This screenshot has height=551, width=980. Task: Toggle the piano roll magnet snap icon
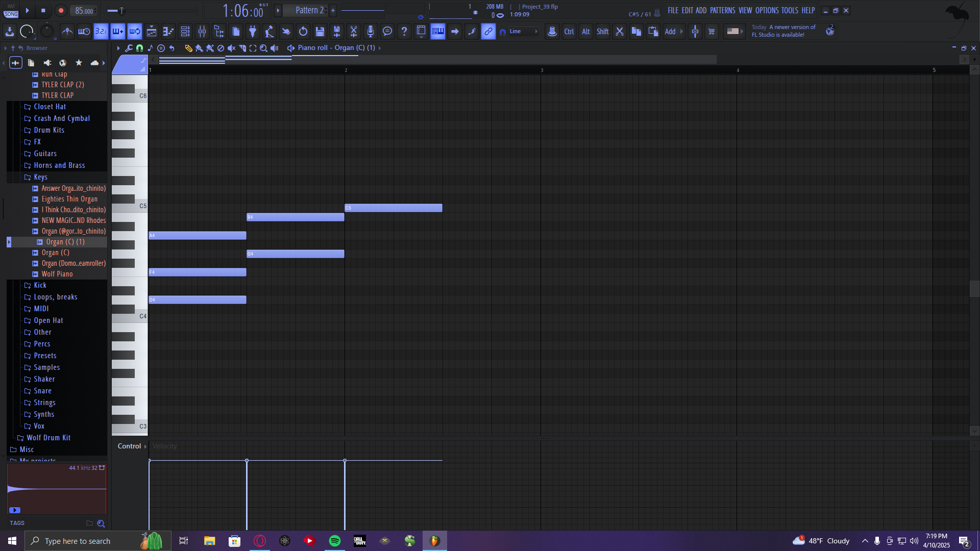click(x=139, y=48)
